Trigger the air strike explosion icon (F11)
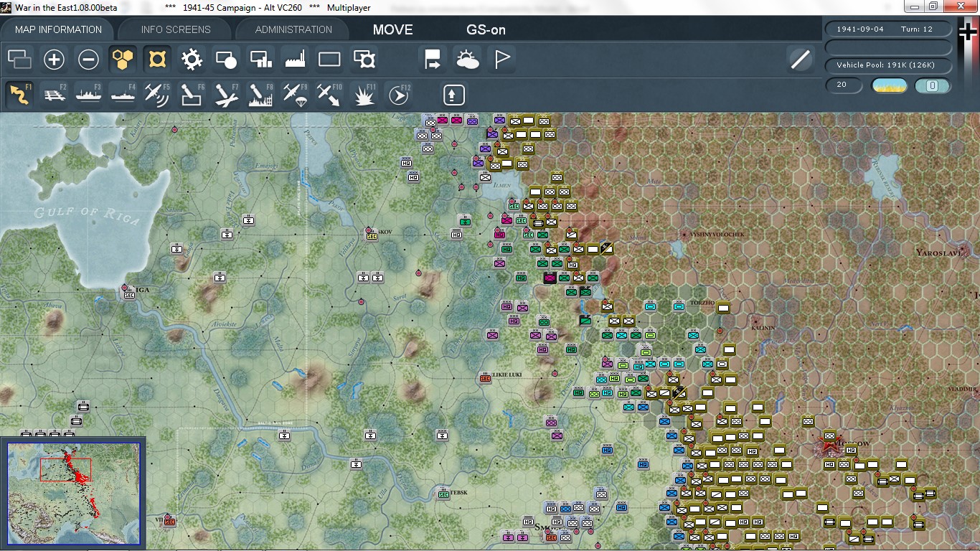The image size is (980, 551). pyautogui.click(x=364, y=94)
